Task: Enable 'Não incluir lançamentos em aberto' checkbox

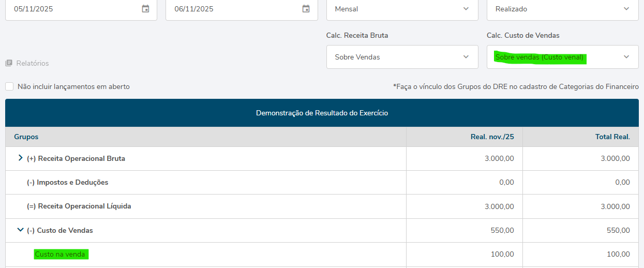Action: tap(9, 86)
